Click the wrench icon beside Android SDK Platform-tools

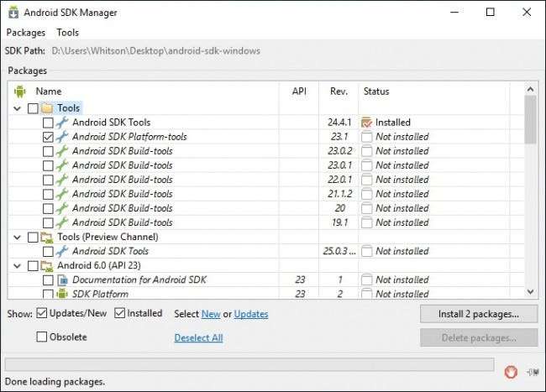pyautogui.click(x=61, y=137)
